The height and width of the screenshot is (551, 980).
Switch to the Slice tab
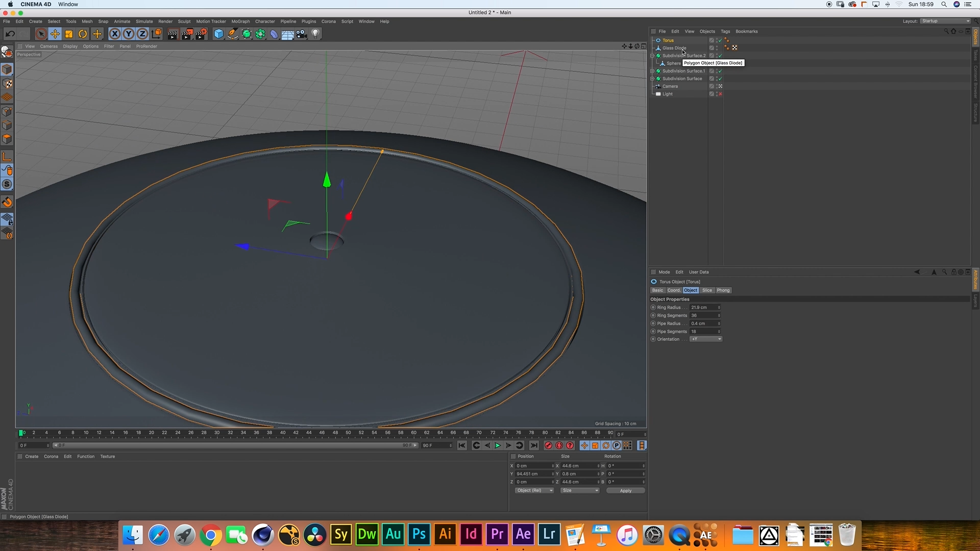[707, 290]
